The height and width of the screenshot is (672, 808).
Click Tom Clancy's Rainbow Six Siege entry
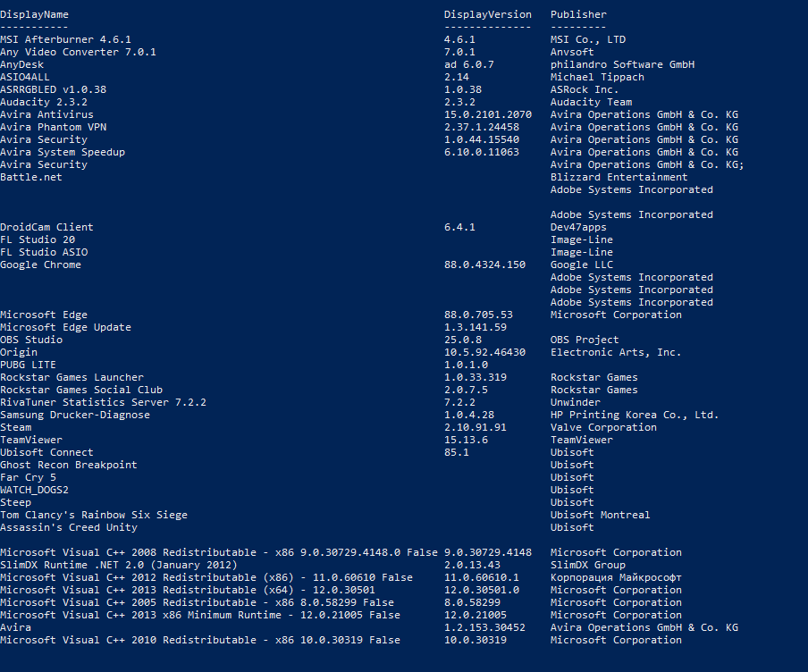pos(93,515)
